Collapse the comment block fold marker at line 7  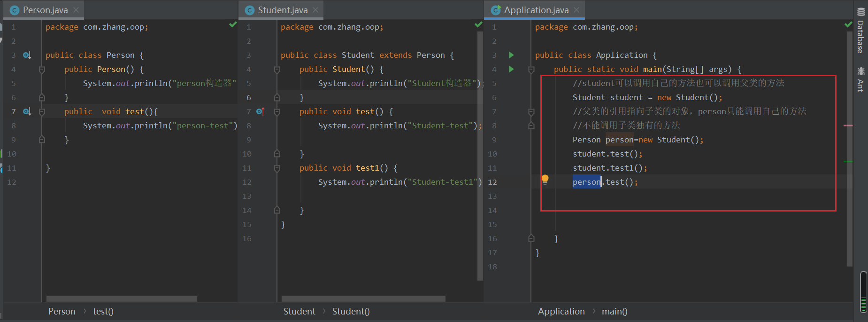pos(531,112)
